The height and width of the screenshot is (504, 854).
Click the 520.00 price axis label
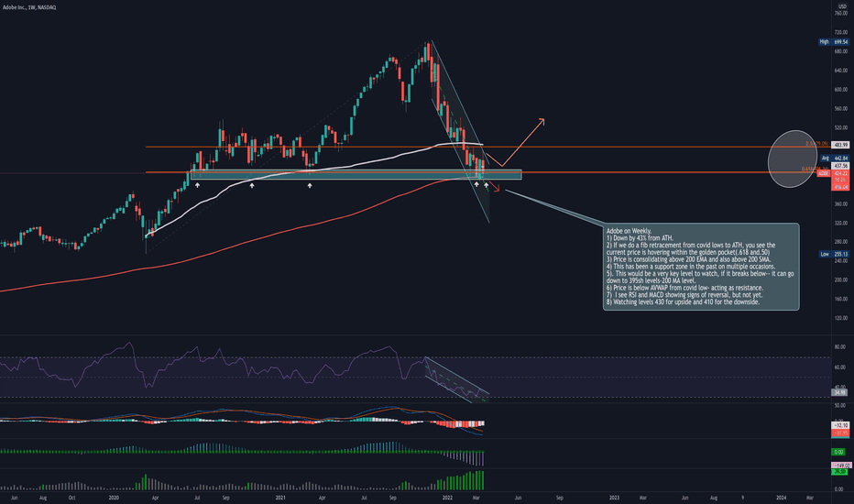coord(841,127)
